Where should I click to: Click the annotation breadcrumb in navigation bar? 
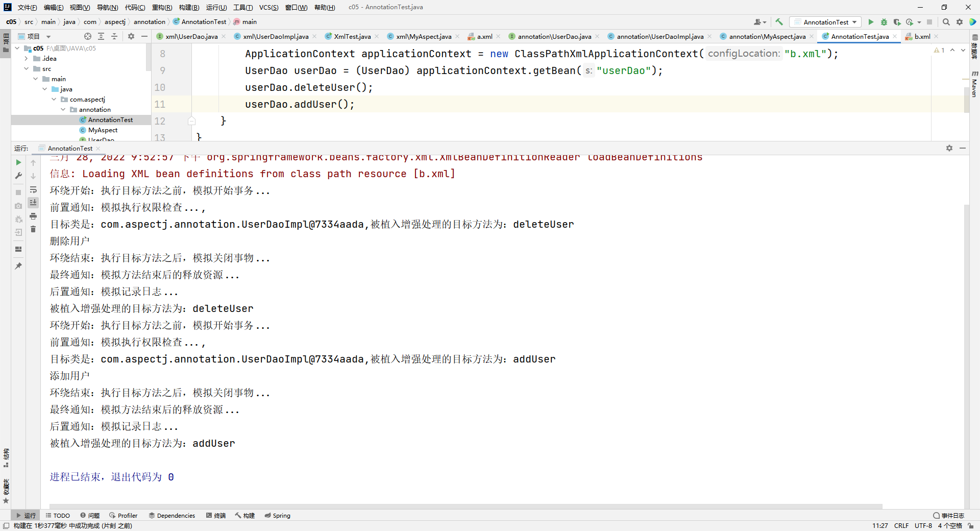tap(150, 22)
